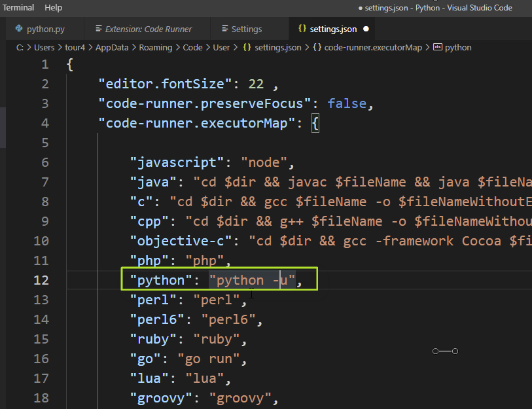Click the value 22 on line 2
Image resolution: width=532 pixels, height=409 pixels.
point(256,84)
